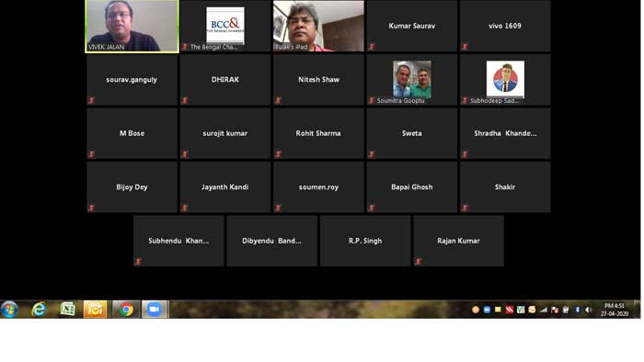Open Zoom from the taskbar
The image size is (644, 362).
click(155, 310)
